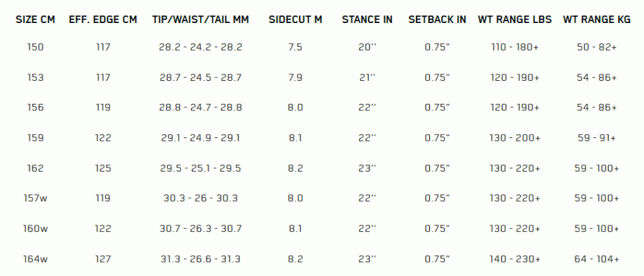Click the SIDECUT M column header
This screenshot has height=276, width=644.
point(295,20)
